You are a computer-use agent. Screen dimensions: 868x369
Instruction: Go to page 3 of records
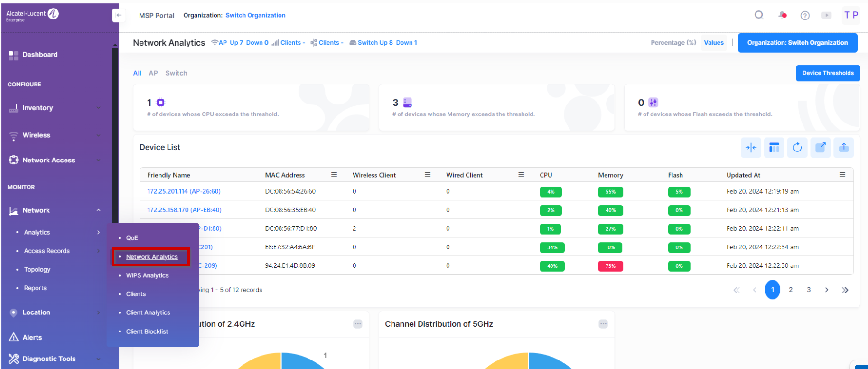(809, 290)
